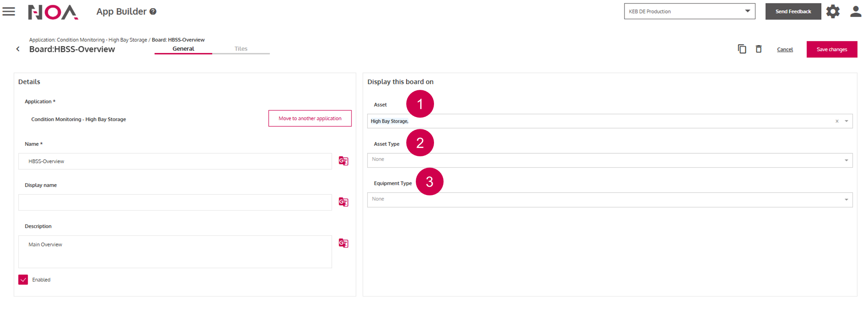Duplicate the board with copy icon
This screenshot has height=313, width=868.
742,49
